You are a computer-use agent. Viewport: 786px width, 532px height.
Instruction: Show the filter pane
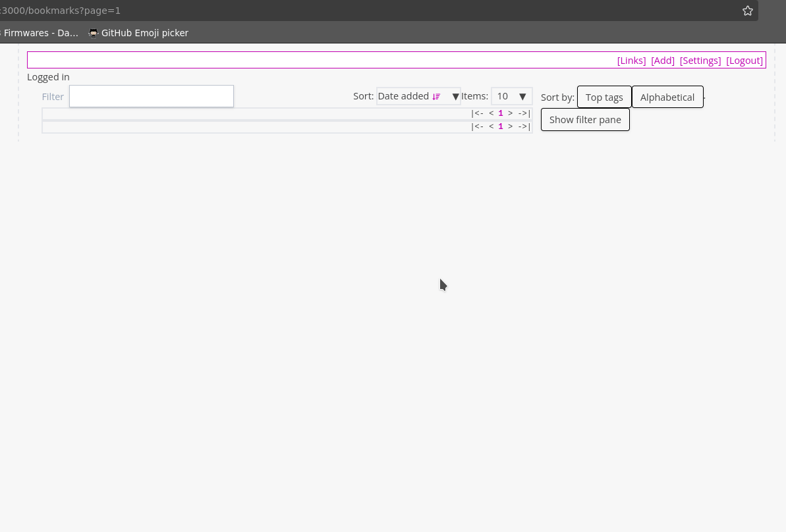585,120
